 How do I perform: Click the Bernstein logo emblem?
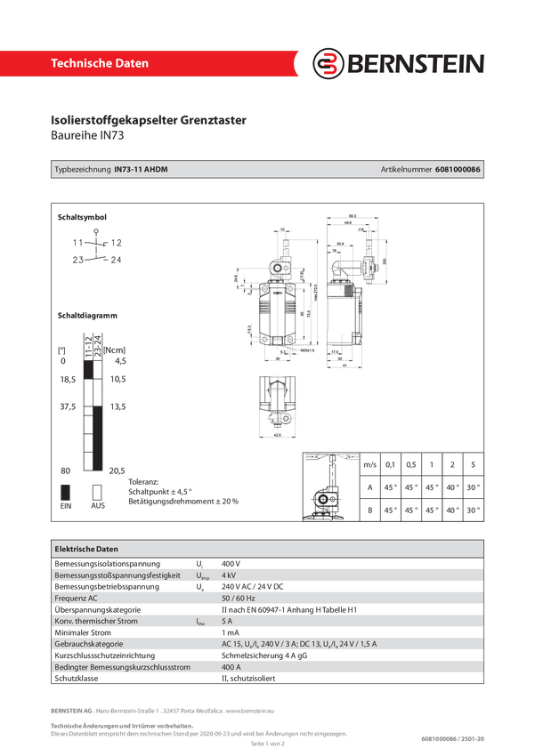328,63
